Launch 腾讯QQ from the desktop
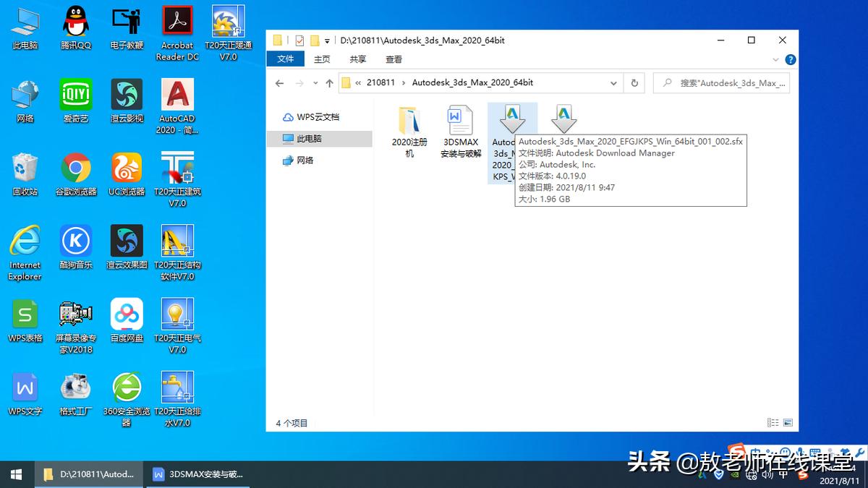The height and width of the screenshot is (488, 868). coord(75,22)
